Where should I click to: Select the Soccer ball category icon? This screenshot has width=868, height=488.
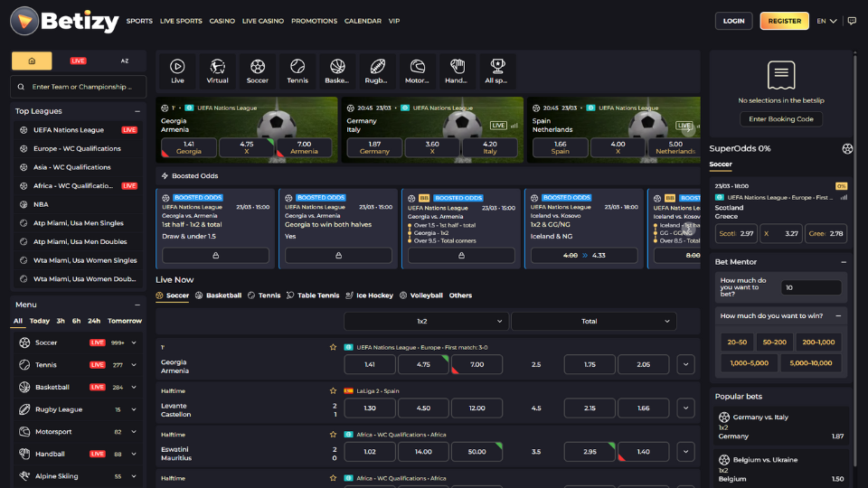[x=258, y=70]
